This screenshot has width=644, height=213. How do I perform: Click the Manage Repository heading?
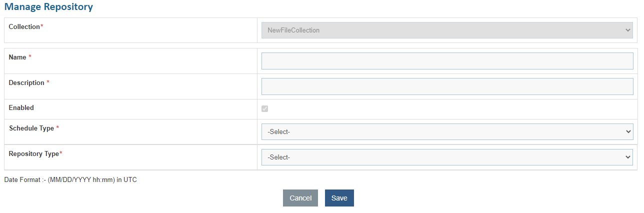click(x=48, y=7)
